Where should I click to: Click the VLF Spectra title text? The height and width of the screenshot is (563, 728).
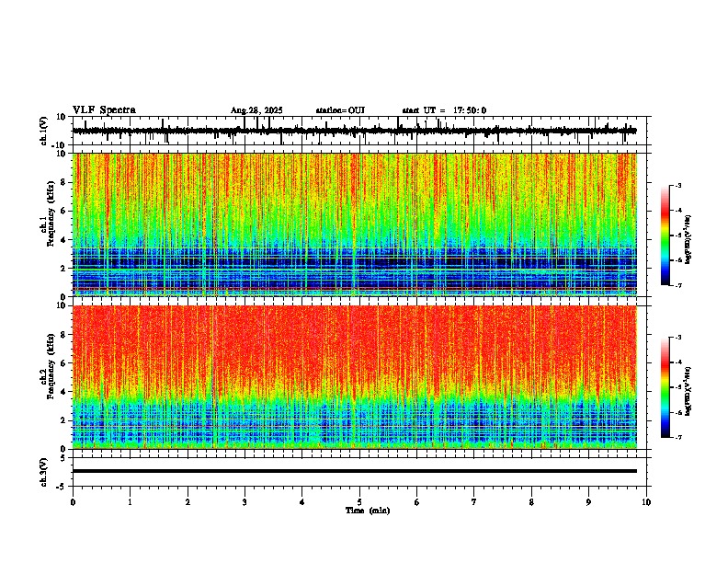pos(104,110)
